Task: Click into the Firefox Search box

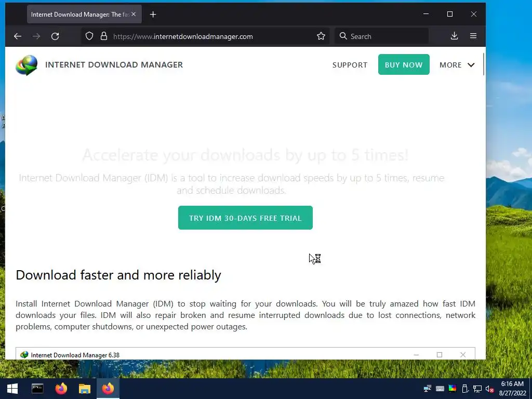Action: (x=382, y=36)
